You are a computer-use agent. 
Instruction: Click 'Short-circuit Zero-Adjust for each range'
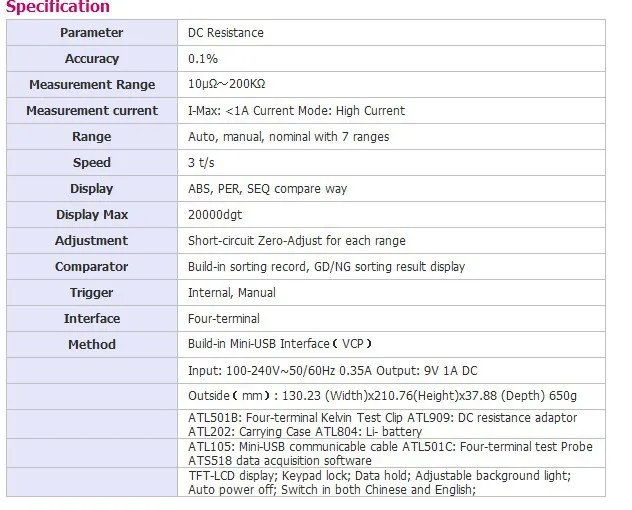pyautogui.click(x=297, y=241)
